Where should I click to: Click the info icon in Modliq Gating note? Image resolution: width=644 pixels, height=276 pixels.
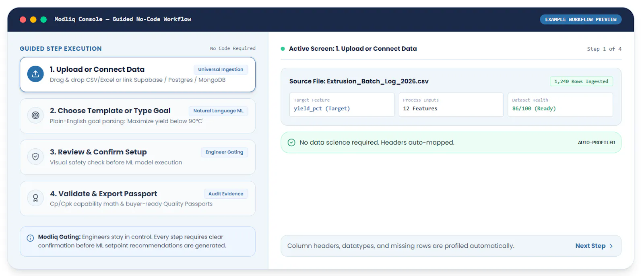pos(30,238)
